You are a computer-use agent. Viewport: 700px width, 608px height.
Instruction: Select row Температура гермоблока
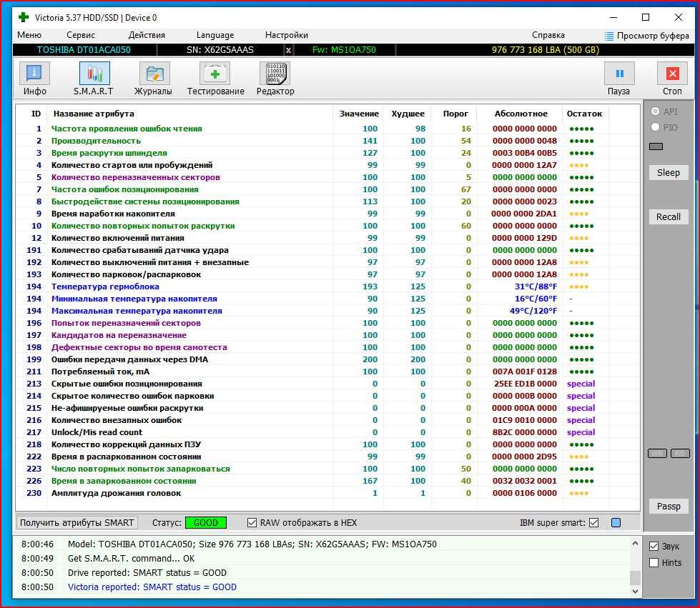(328, 286)
